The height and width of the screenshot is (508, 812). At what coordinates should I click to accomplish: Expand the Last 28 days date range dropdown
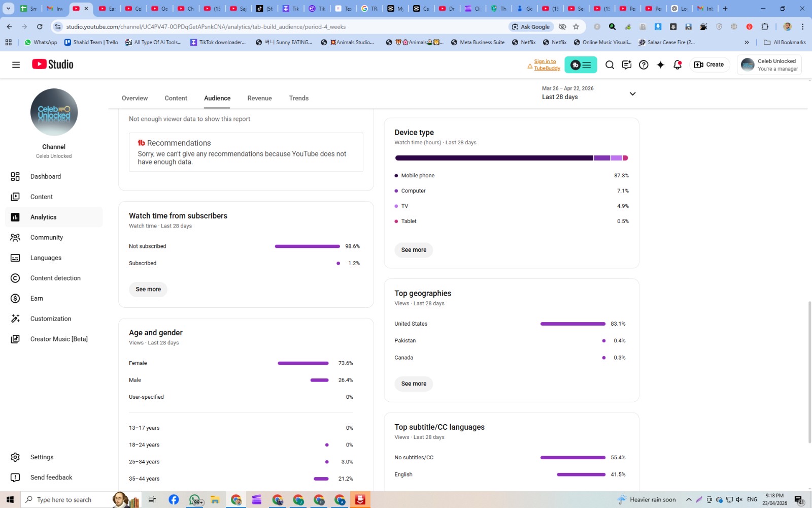click(x=589, y=93)
